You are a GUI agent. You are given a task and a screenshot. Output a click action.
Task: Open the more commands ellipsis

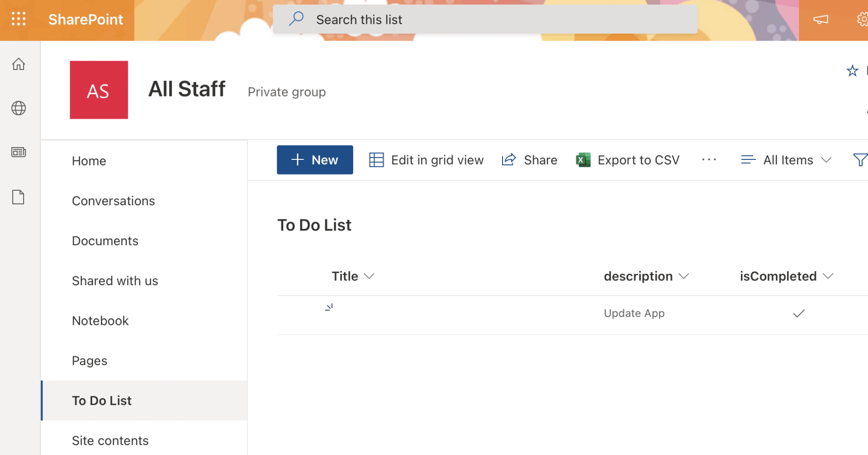point(709,160)
